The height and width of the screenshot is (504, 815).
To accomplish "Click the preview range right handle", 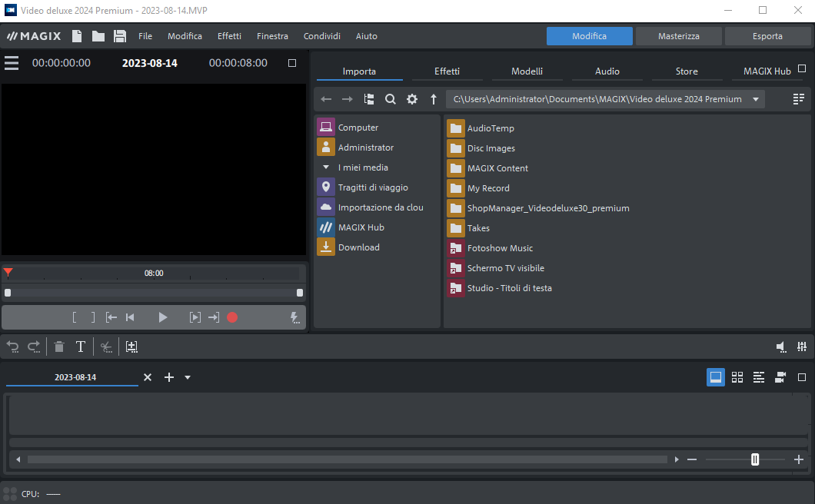I will pos(300,293).
